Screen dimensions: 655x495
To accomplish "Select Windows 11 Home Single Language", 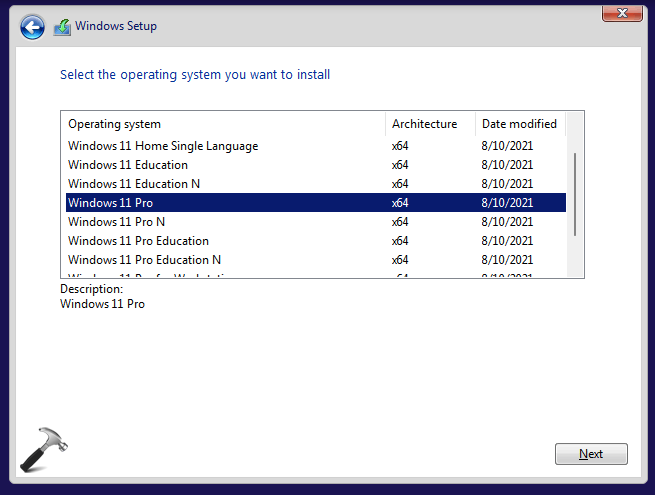I will point(163,146).
